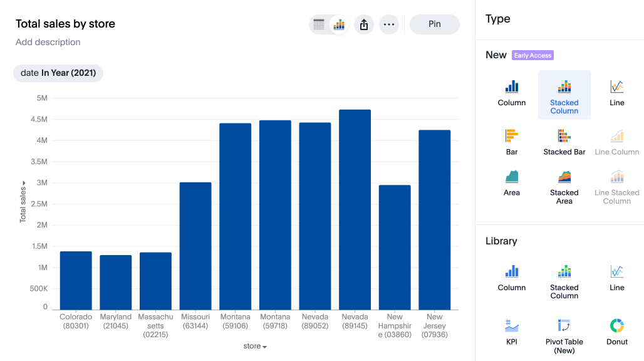The height and width of the screenshot is (361, 644).
Task: Pin the Total sales chart
Action: click(x=434, y=24)
